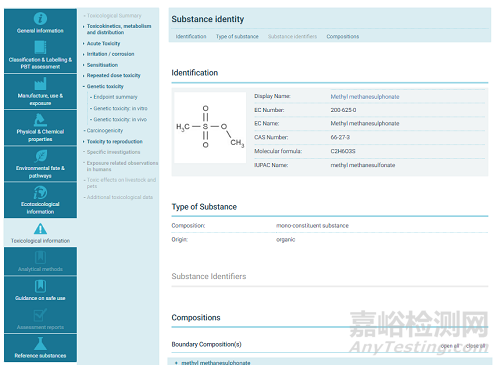The height and width of the screenshot is (365, 500).
Task: Open the Methyl methanesulphonate display name link
Action: click(x=365, y=97)
